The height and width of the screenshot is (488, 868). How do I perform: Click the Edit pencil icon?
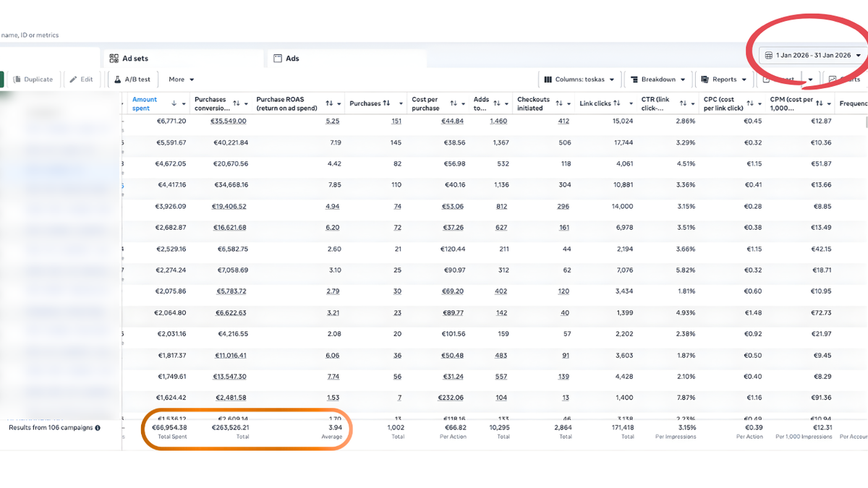73,80
